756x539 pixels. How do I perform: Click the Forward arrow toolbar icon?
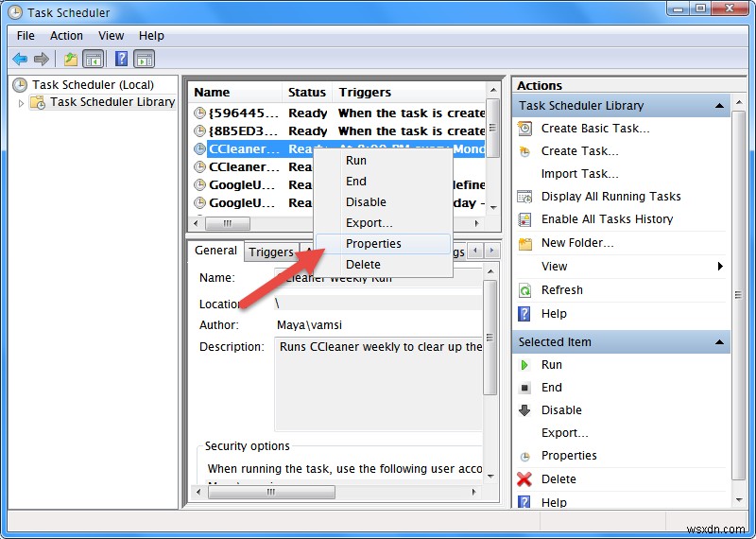(42, 60)
